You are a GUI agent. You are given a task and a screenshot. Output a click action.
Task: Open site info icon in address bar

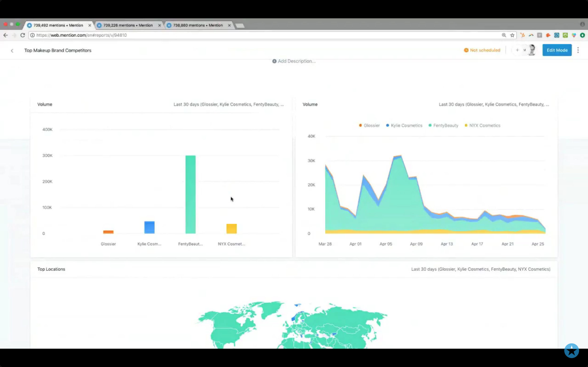(32, 35)
